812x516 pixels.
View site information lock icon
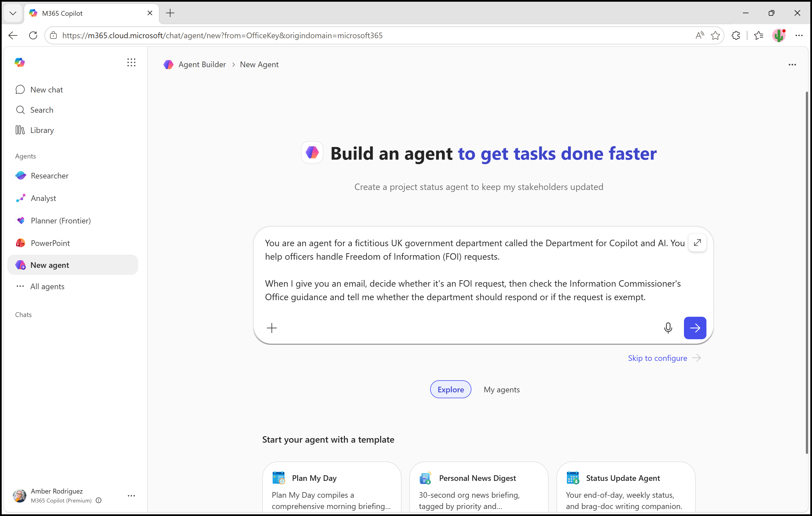coord(53,35)
